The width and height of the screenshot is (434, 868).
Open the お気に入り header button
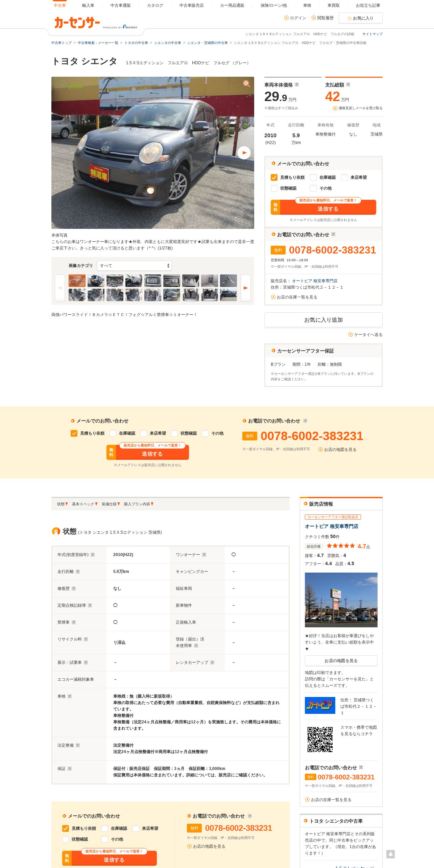coord(361,18)
